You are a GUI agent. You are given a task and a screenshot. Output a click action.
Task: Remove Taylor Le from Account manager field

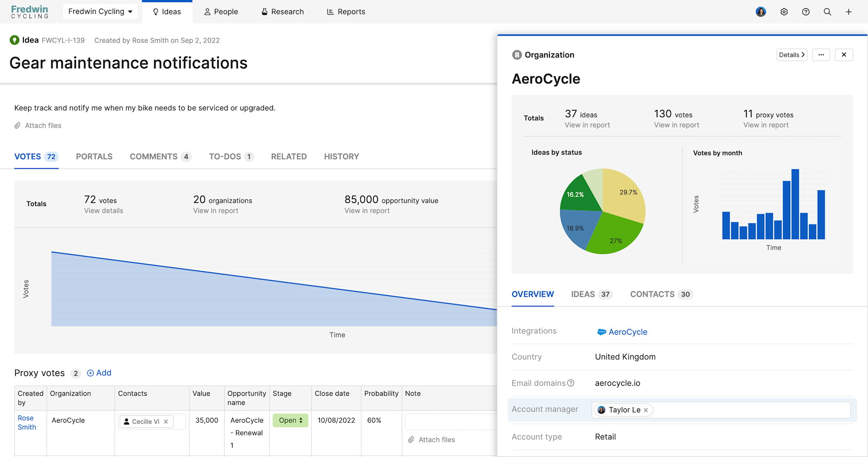(x=646, y=410)
